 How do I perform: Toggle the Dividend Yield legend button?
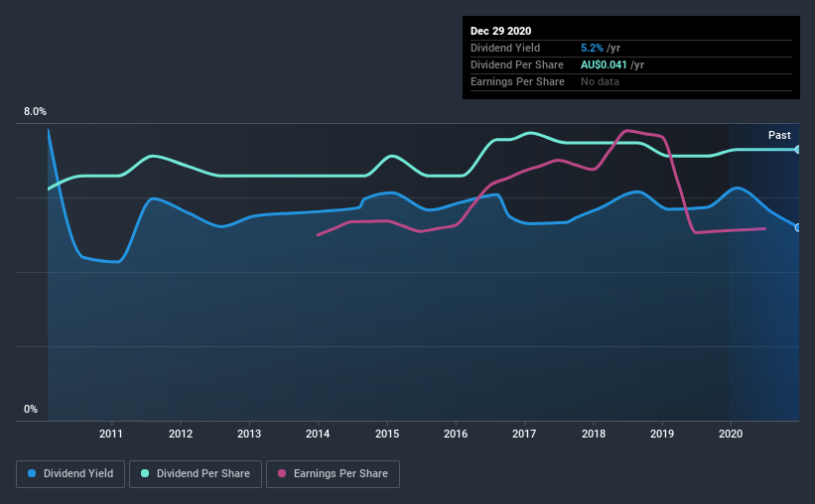pyautogui.click(x=70, y=474)
